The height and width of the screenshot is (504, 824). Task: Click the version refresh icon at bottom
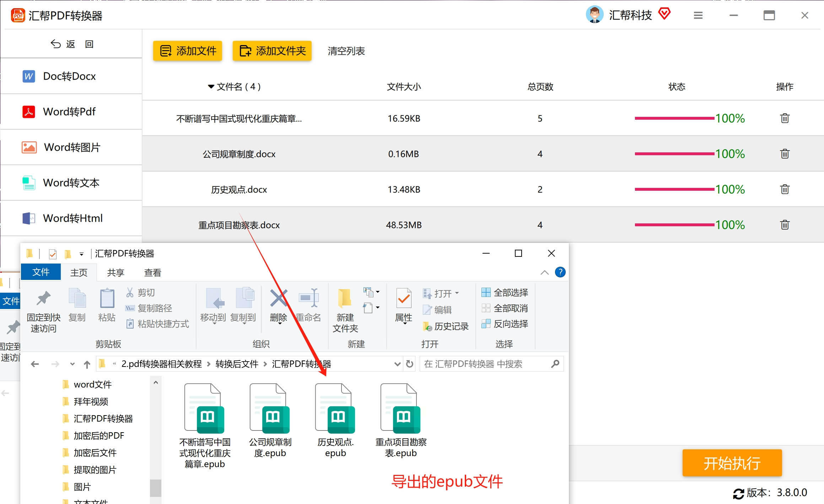click(738, 493)
